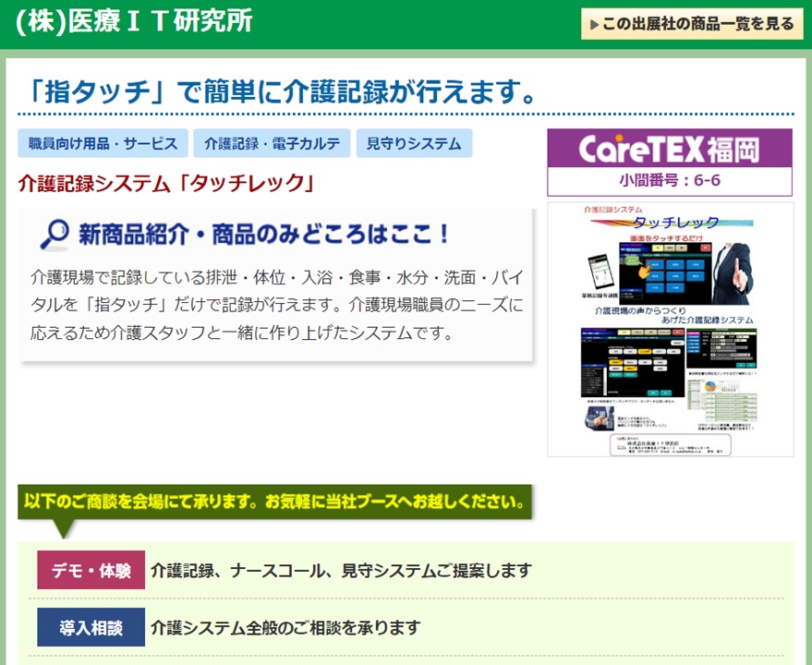Click the product name 介護記録システム「タッチレック」
This screenshot has width=812, height=665.
click(x=166, y=183)
